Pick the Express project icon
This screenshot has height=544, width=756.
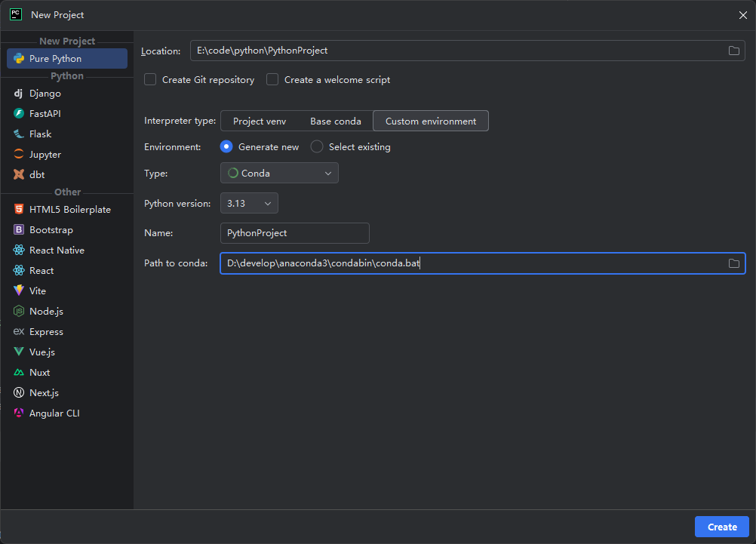tap(18, 331)
